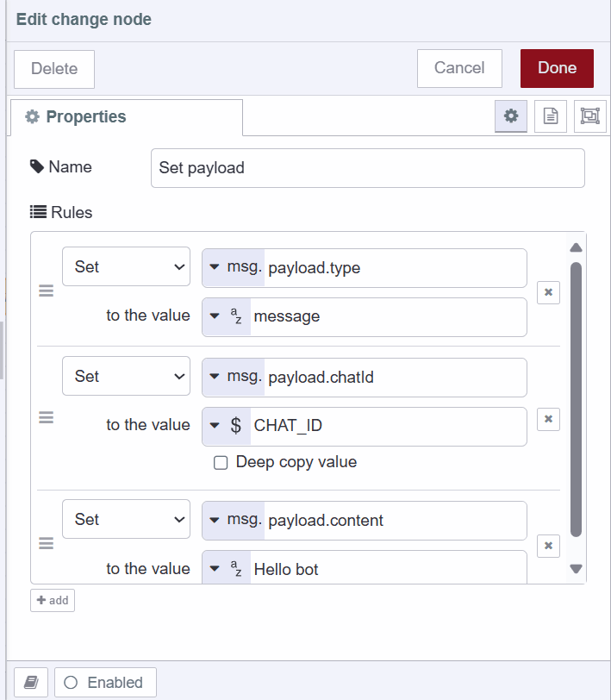
Task: Remove the payload.content rule with its x icon
Action: coord(548,546)
